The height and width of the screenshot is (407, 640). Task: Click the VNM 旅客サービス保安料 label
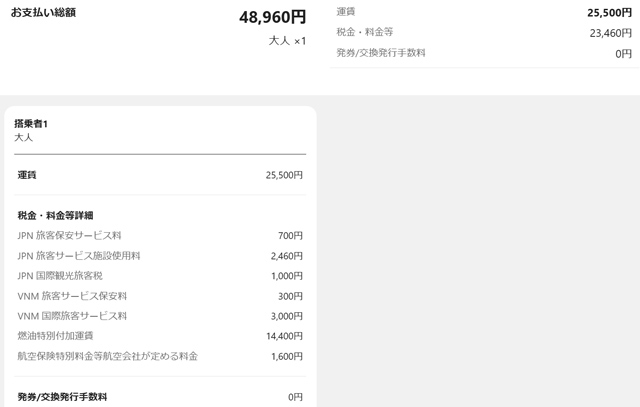[72, 296]
